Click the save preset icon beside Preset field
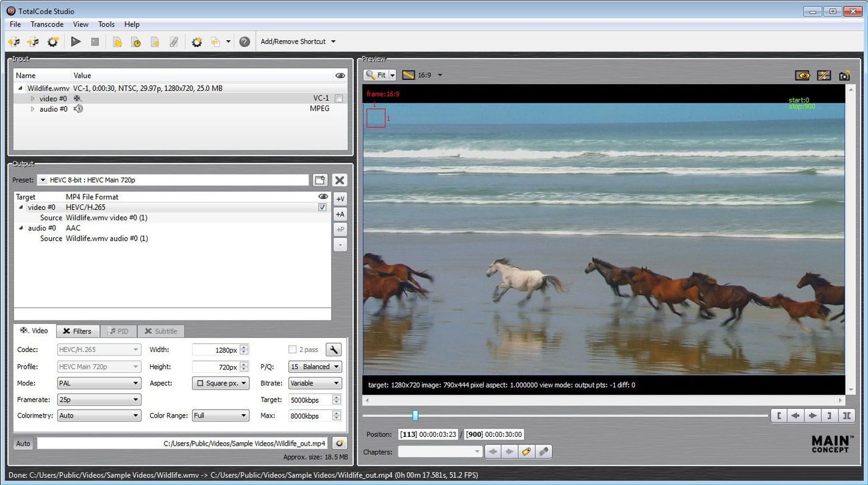Screen dimensions: 868x485 pos(320,180)
